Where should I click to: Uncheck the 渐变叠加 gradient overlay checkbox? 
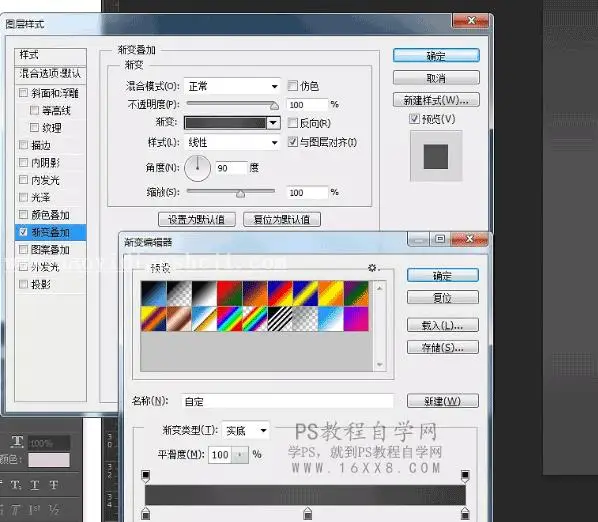tap(24, 232)
